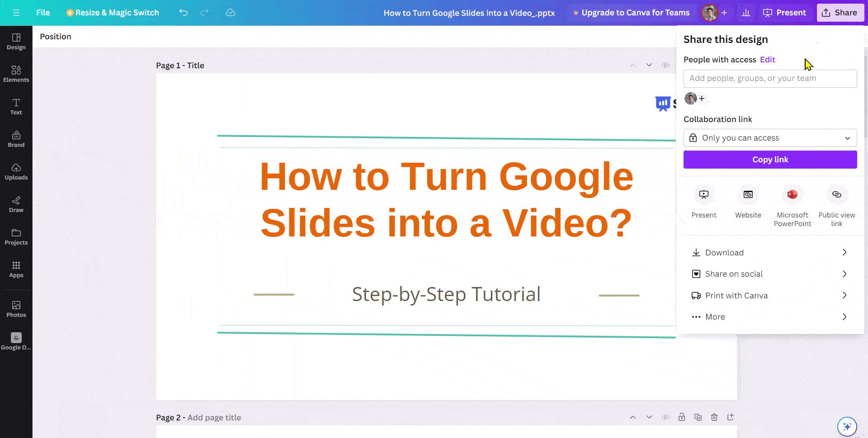Expand the Share on social options

(770, 273)
